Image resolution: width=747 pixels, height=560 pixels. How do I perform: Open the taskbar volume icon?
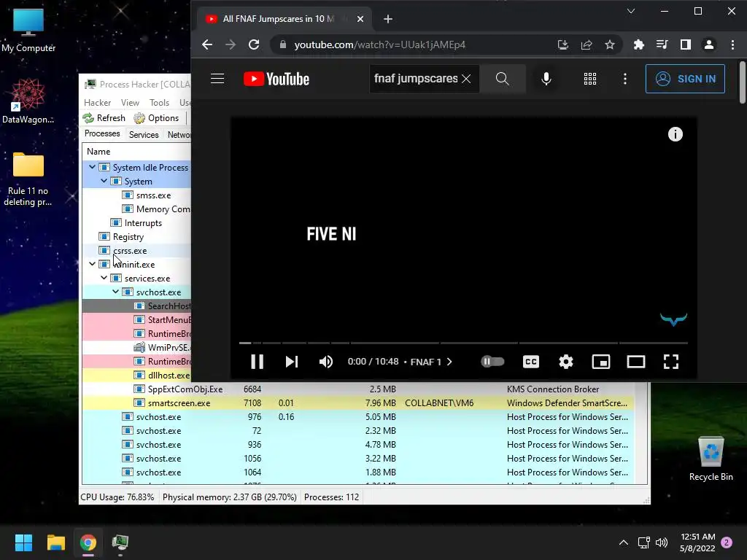tap(662, 542)
